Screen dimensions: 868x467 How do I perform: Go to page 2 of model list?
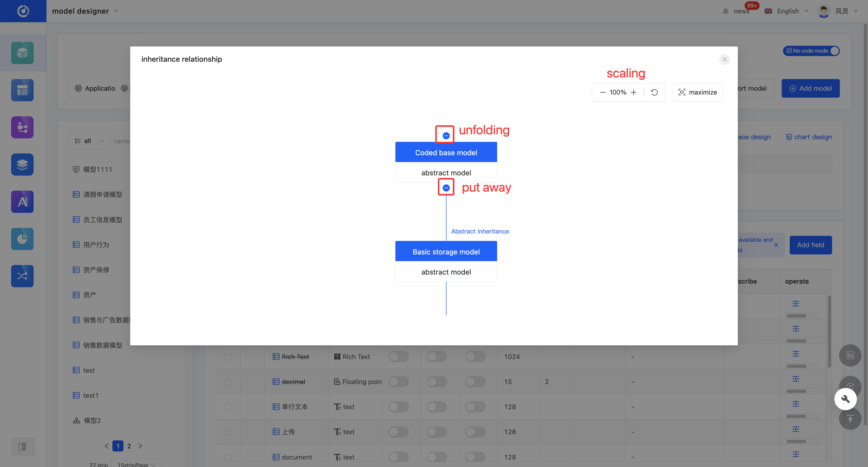pyautogui.click(x=129, y=446)
